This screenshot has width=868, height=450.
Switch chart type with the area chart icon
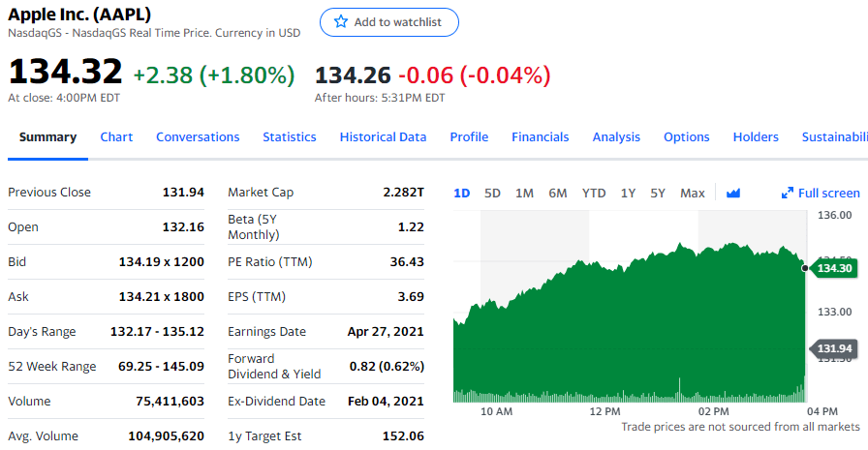click(x=733, y=193)
